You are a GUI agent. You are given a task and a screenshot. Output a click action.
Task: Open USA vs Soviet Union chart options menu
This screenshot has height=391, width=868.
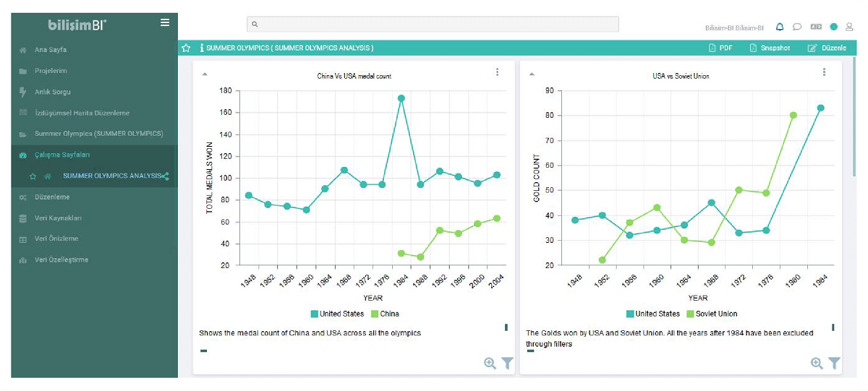[824, 72]
